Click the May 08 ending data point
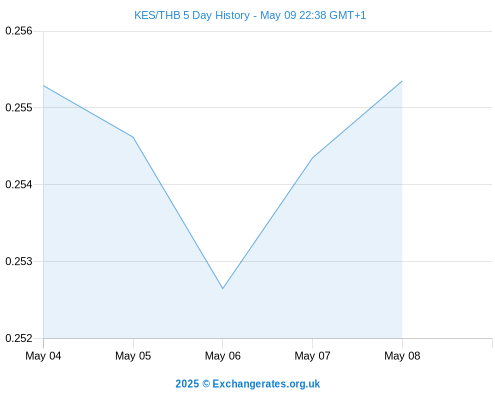This screenshot has width=495, height=400. (x=402, y=81)
